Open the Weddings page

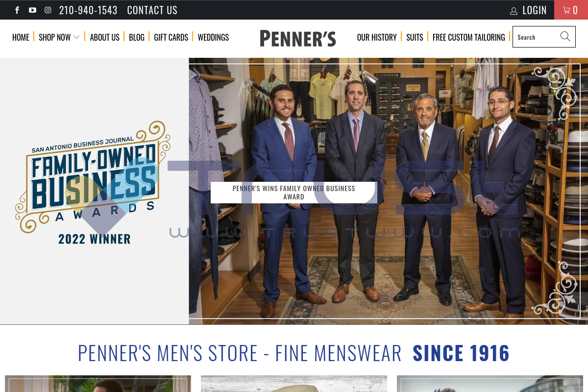213,37
